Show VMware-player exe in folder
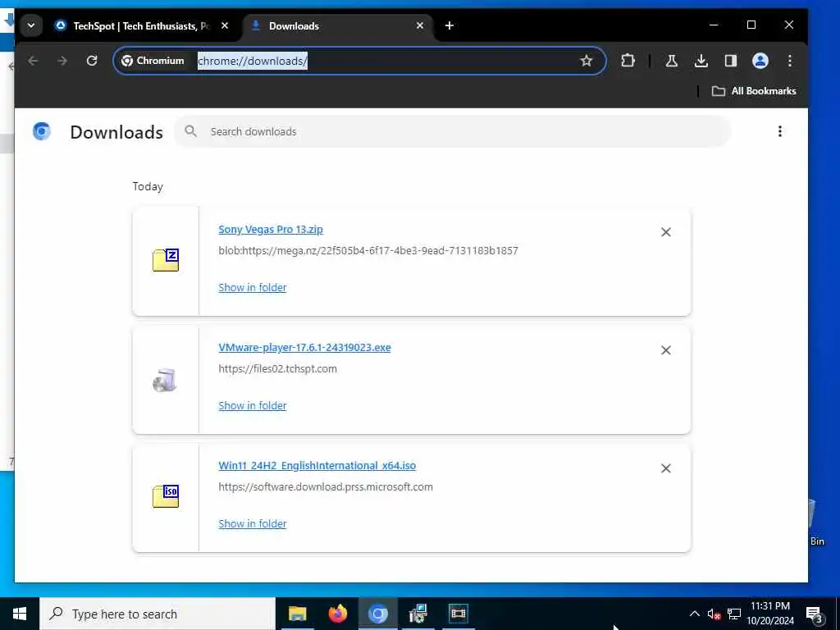This screenshot has width=840, height=630. point(253,406)
